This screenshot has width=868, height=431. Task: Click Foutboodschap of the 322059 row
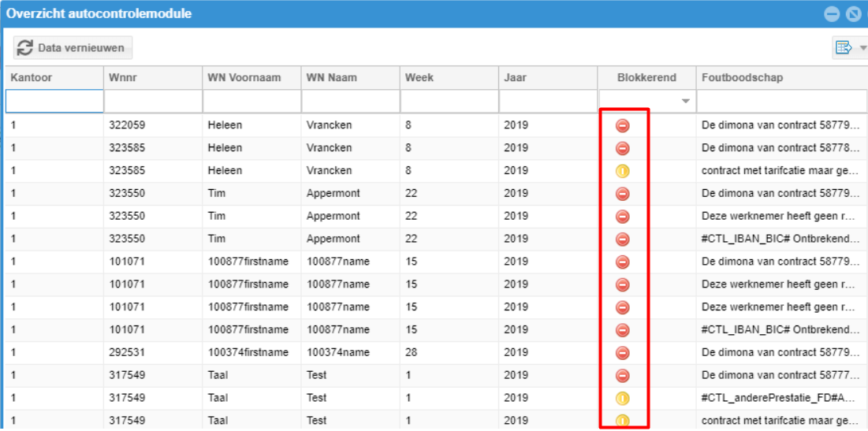pos(780,125)
